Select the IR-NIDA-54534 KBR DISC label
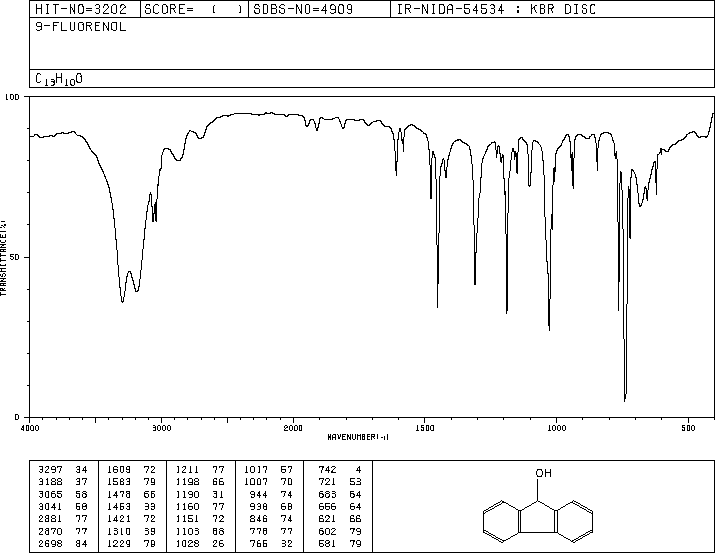Image resolution: width=715 pixels, height=553 pixels. pyautogui.click(x=496, y=9)
